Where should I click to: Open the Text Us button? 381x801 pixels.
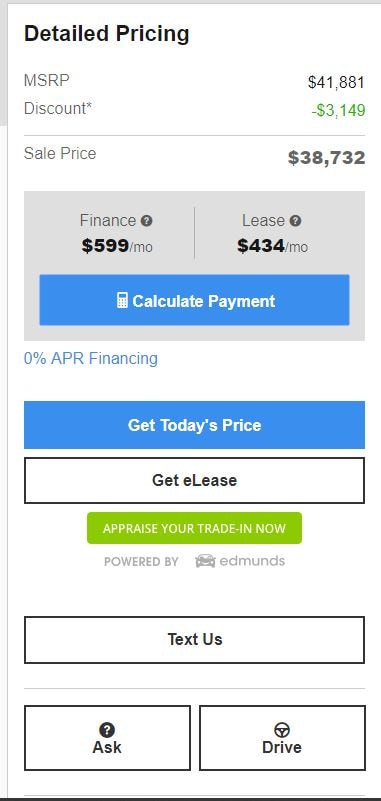(x=195, y=640)
